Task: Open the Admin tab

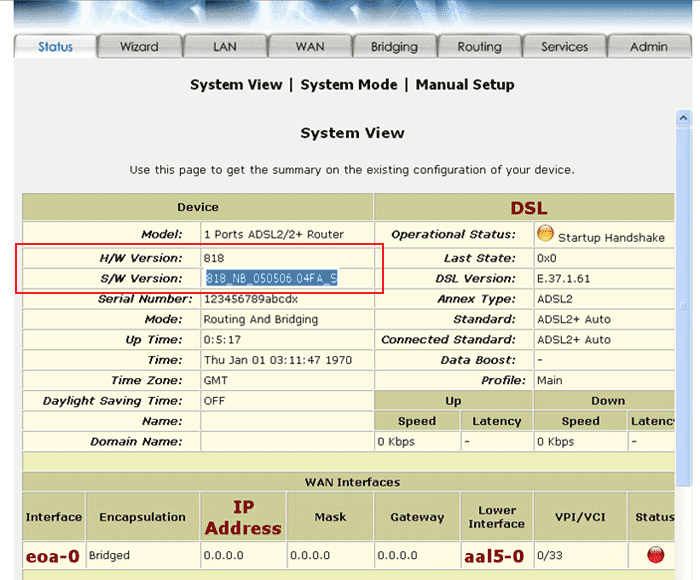Action: [x=649, y=47]
